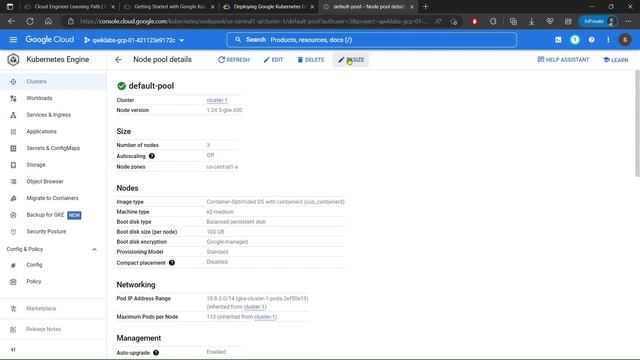Click the Auto-upgrade help icon
Screen dimensions: 640x360
pos(156,353)
